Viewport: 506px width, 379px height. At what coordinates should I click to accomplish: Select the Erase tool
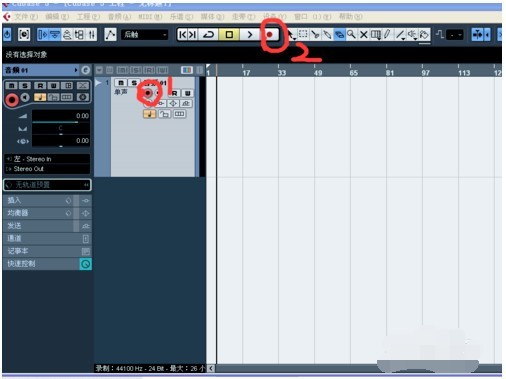click(x=339, y=34)
